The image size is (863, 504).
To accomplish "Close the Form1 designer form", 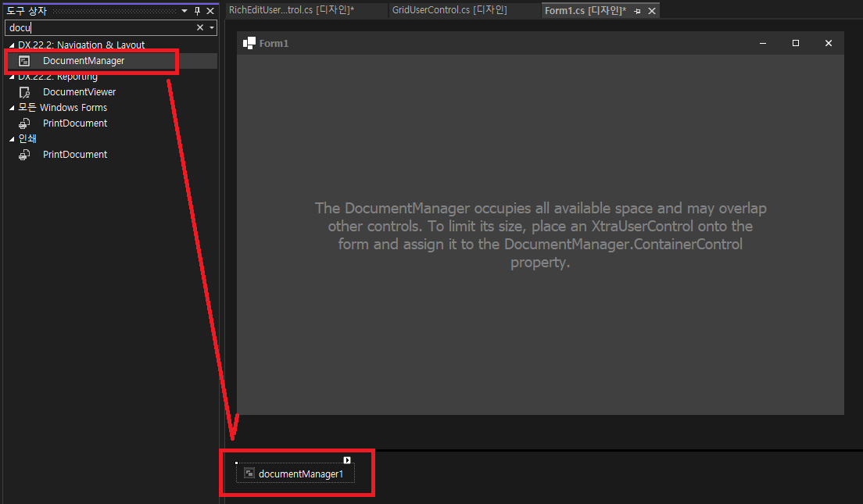I will (829, 43).
